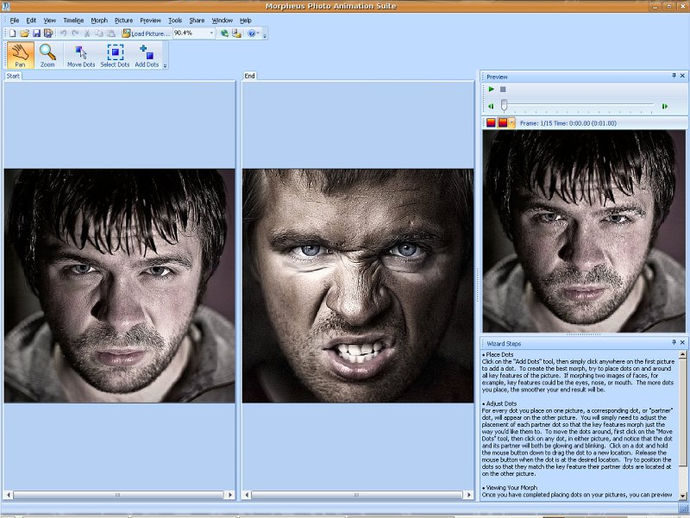The width and height of the screenshot is (690, 518).
Task: Stop the preview playback
Action: point(503,89)
